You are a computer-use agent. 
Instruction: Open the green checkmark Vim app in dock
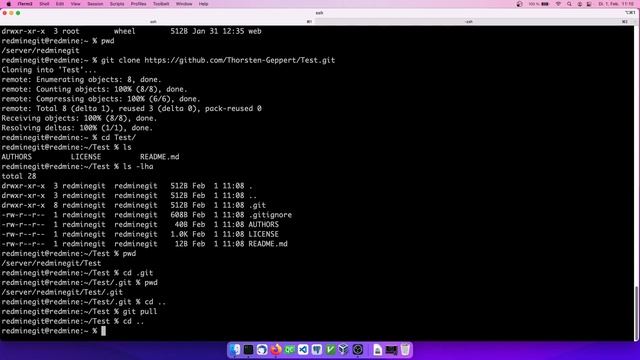(330, 349)
